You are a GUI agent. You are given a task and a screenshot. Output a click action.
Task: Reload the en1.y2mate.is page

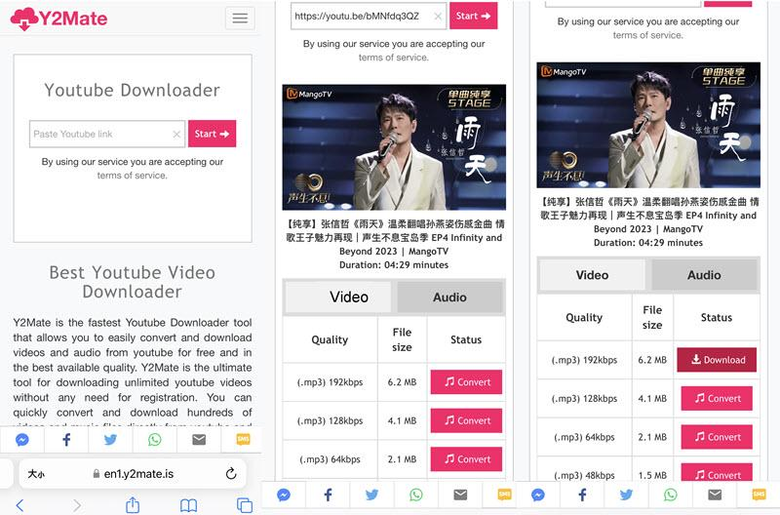[231, 474]
